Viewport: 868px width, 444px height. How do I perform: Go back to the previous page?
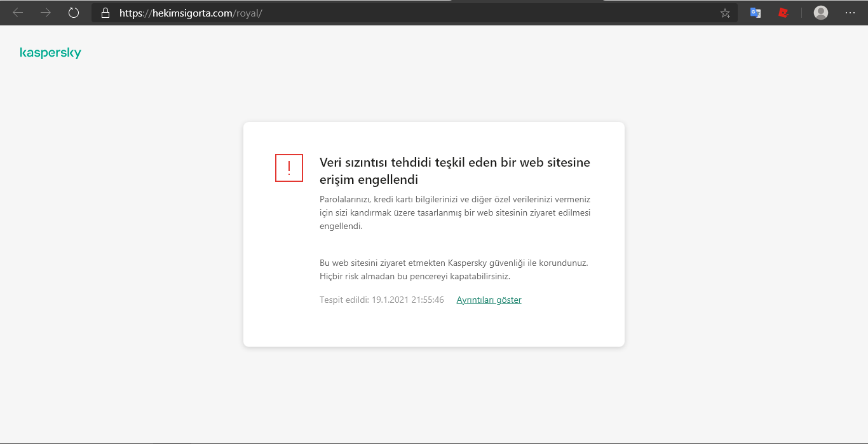click(18, 13)
